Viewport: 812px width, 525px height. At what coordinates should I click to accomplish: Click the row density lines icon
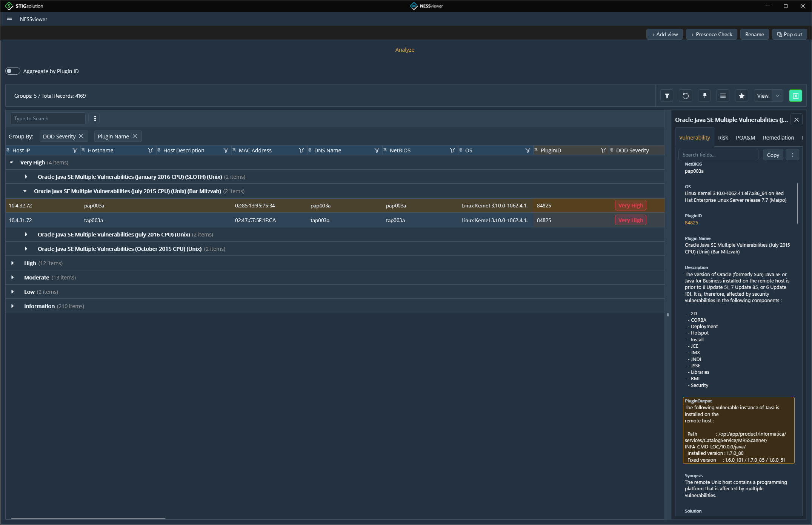(723, 96)
